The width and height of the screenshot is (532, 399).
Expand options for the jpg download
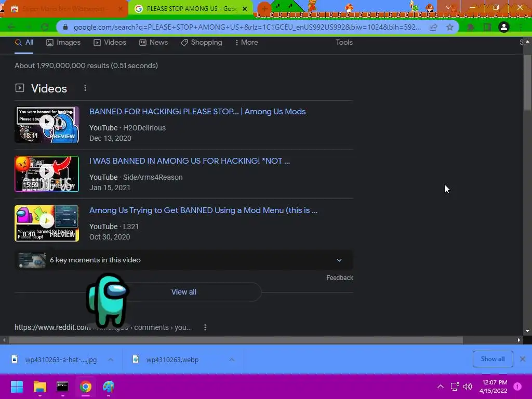pyautogui.click(x=111, y=360)
